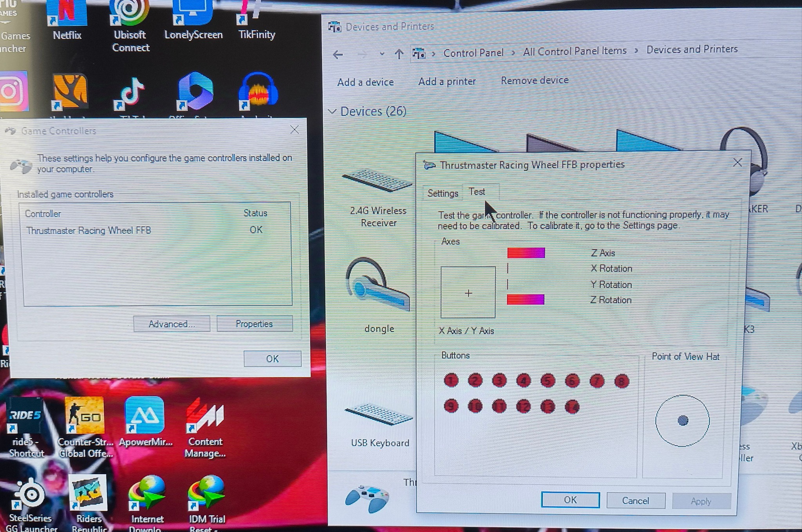Click Add a device in the toolbar
This screenshot has height=532, width=802.
tap(365, 82)
